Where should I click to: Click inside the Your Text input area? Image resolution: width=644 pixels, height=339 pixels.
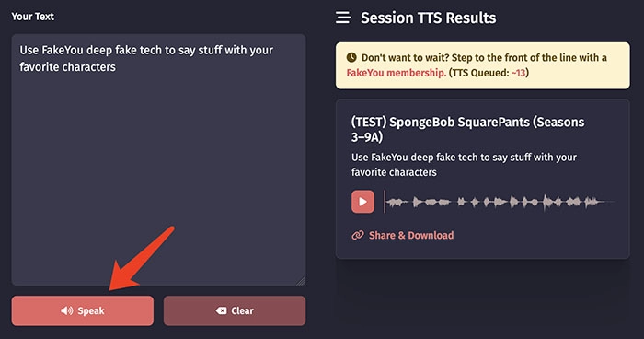click(x=158, y=159)
